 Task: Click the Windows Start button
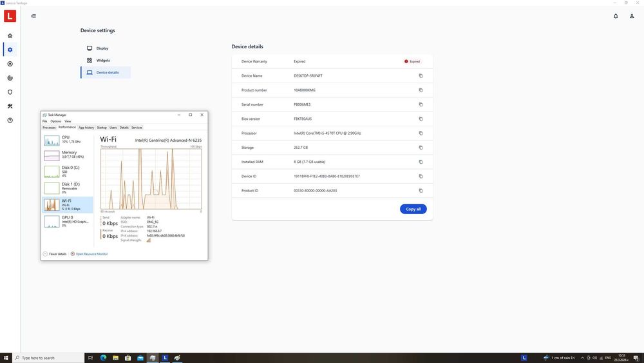click(6, 358)
